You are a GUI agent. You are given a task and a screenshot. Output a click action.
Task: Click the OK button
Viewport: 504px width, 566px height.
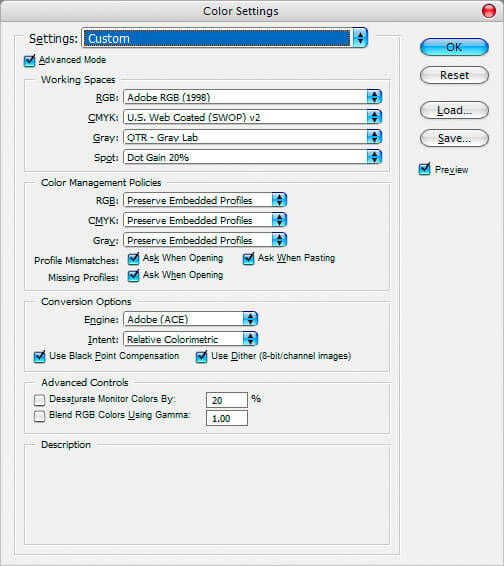(454, 47)
